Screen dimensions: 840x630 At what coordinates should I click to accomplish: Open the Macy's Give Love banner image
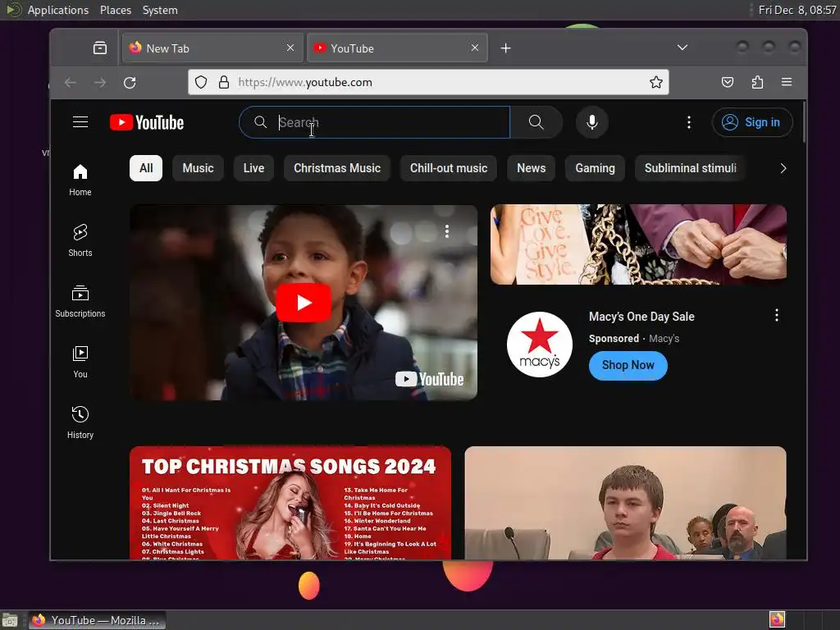(638, 244)
